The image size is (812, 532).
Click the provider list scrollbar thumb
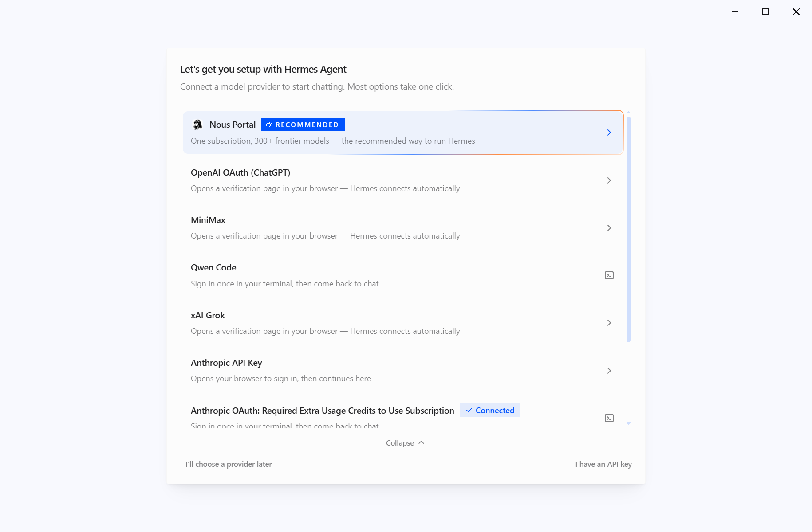click(628, 229)
